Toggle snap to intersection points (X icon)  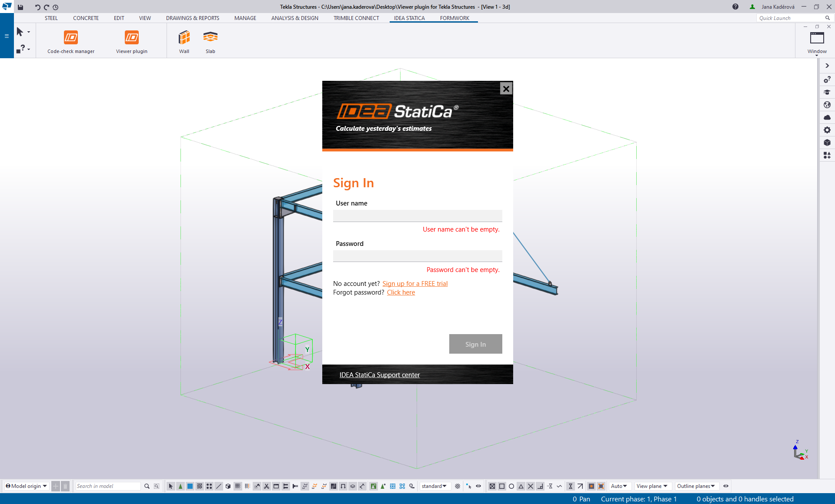[531, 486]
